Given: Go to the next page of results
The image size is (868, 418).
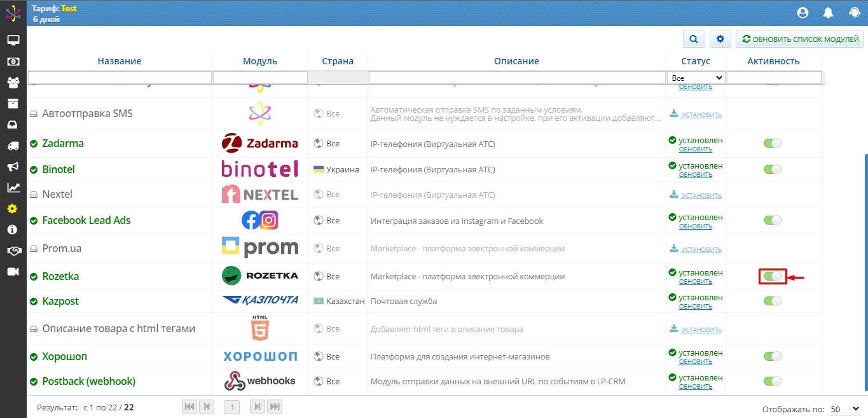Looking at the screenshot, I should [258, 407].
